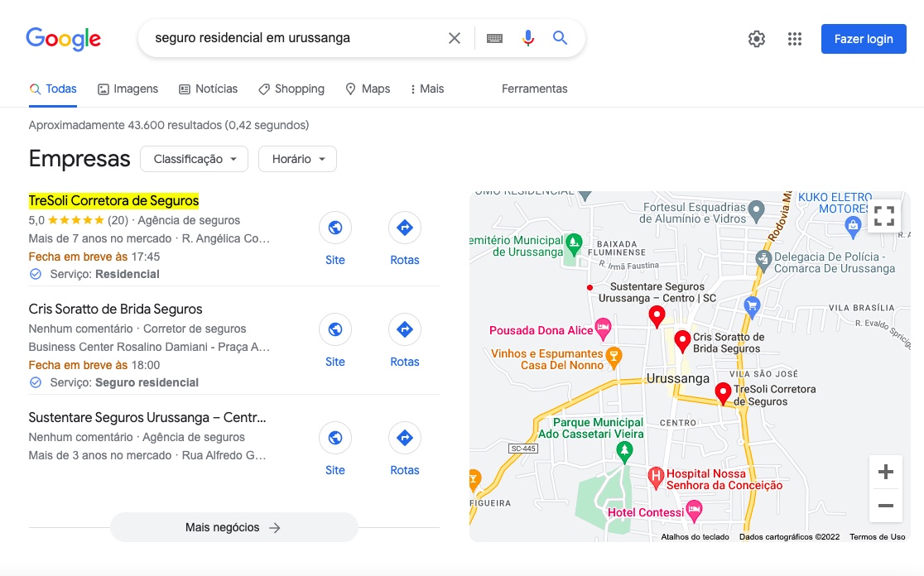Zoom in on the map with plus
Viewport: 924px width, 576px height.
click(886, 472)
